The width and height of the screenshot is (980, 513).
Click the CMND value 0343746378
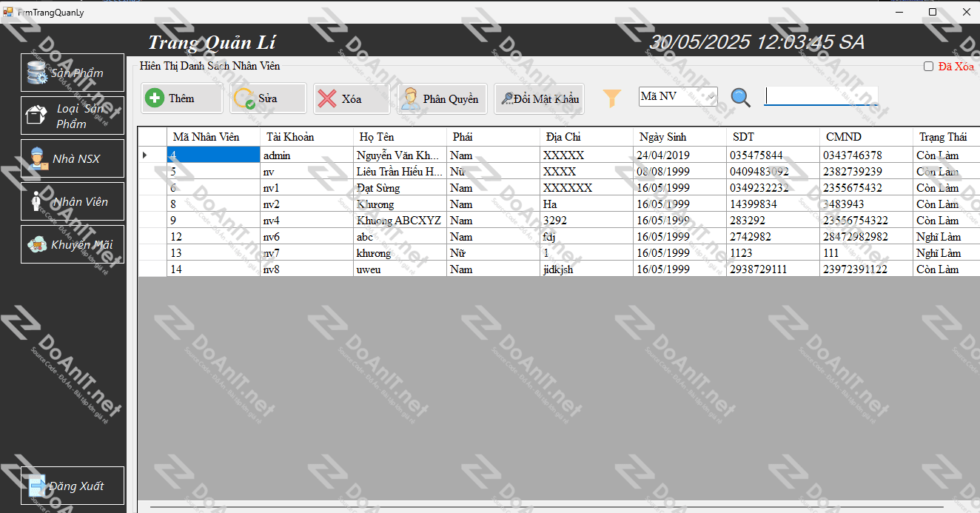click(x=866, y=155)
